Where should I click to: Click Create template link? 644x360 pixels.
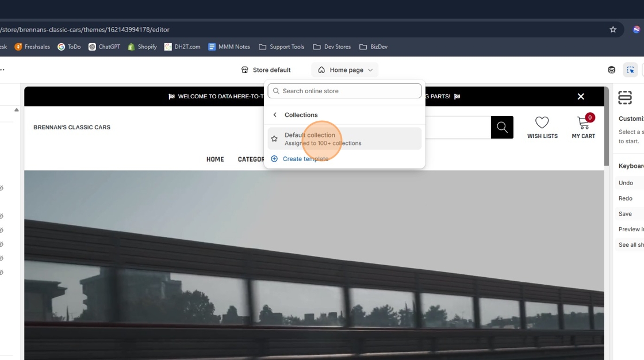click(305, 159)
